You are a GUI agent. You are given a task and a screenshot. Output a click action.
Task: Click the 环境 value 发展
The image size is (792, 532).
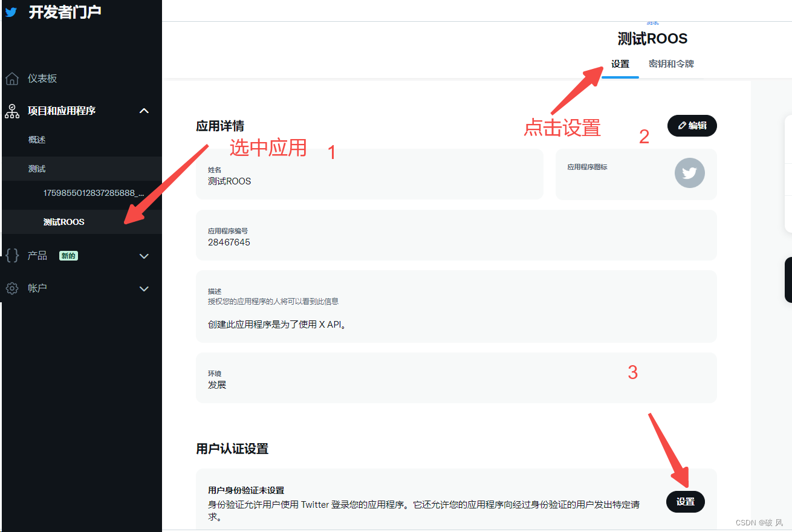click(x=217, y=385)
